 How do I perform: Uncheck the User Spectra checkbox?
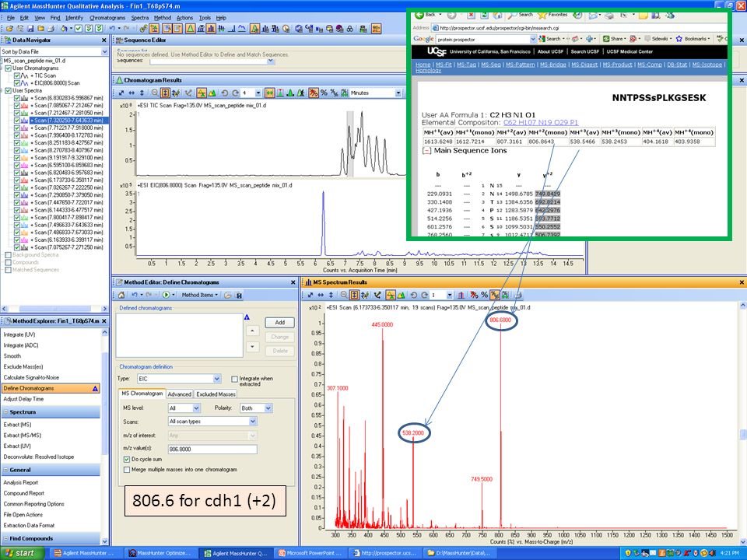coord(8,90)
